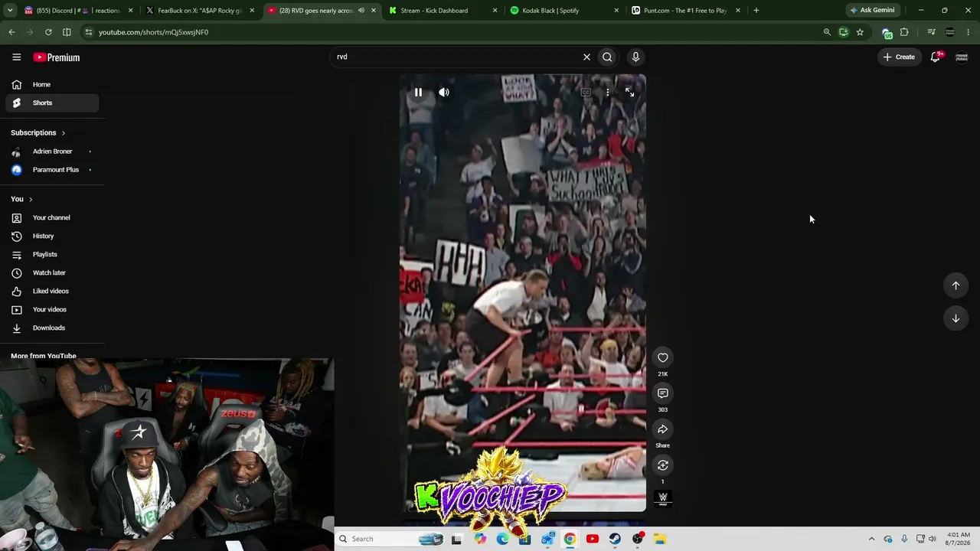Select Home in the YouTube sidebar
Screen dimensions: 980x551
(52, 84)
